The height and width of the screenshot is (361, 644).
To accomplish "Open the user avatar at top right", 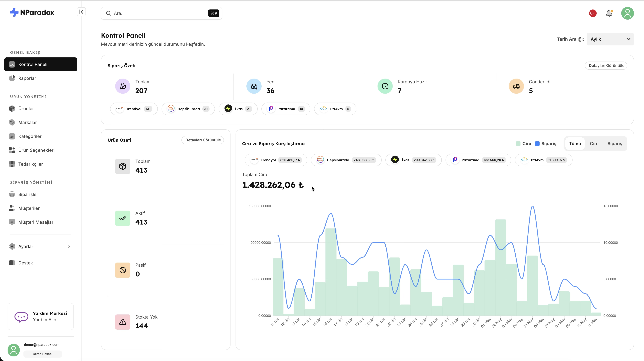I will 627,13.
